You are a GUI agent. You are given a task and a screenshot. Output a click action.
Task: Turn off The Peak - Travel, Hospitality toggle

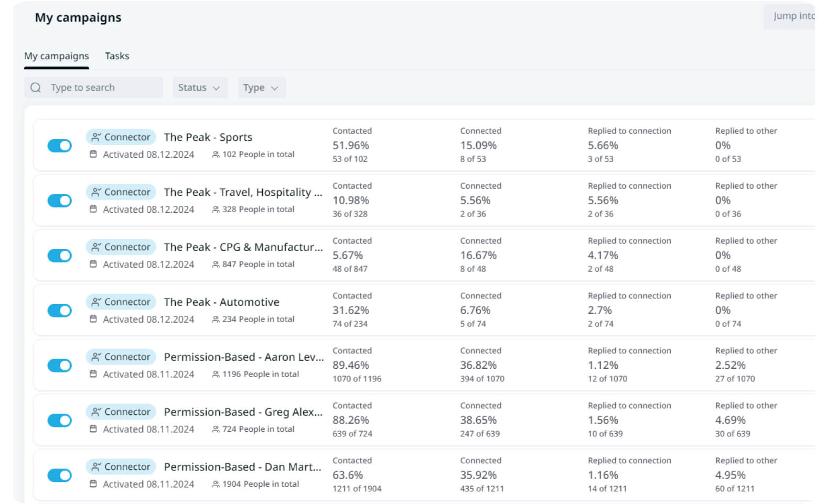click(x=60, y=201)
